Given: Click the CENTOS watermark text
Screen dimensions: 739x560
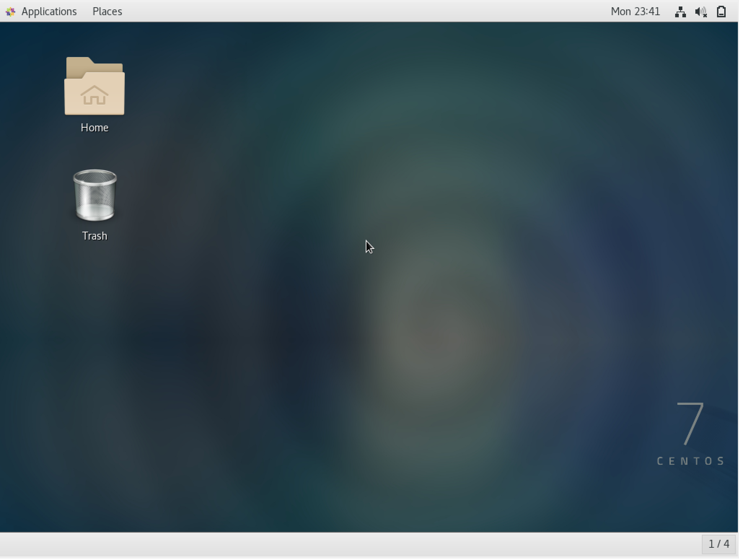Looking at the screenshot, I should pyautogui.click(x=690, y=461).
